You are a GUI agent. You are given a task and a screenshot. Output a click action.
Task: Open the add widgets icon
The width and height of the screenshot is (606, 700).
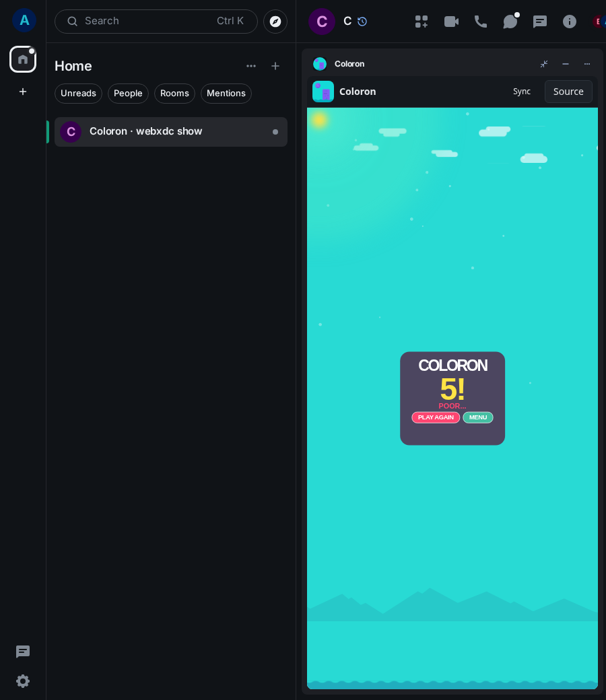click(x=421, y=22)
